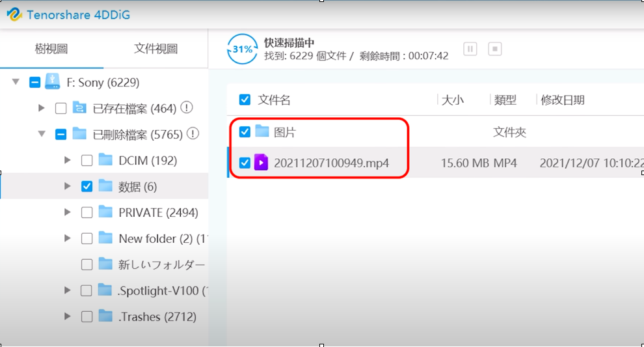Viewport: 644px width, 347px height.
Task: Click the 2021/12/07 modified date cell
Action: pyautogui.click(x=591, y=163)
